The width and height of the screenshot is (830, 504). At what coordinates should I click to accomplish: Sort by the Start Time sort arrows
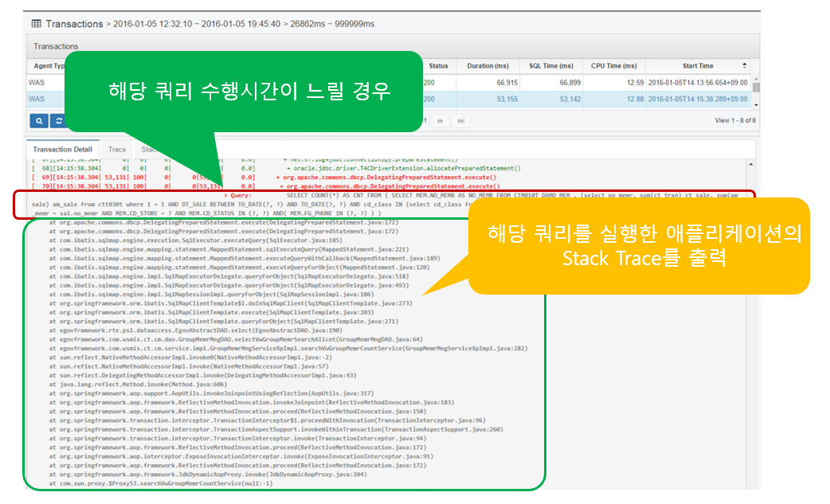[x=745, y=65]
